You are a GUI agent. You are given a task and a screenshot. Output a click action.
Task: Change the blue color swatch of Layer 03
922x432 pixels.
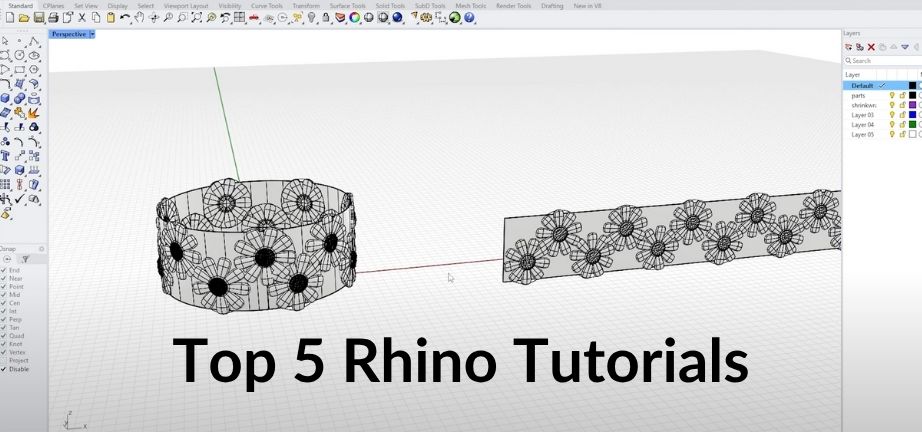[x=913, y=115]
